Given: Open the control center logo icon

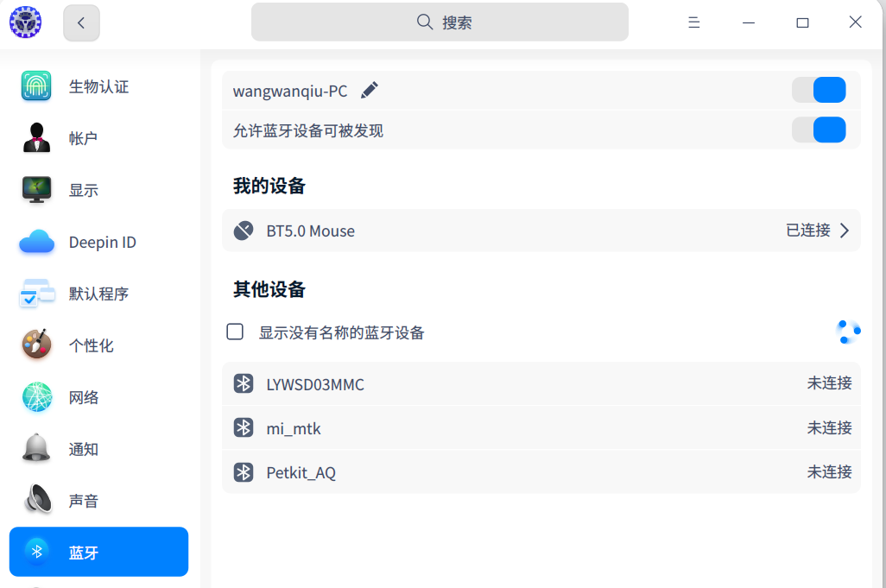Looking at the screenshot, I should click(x=25, y=22).
